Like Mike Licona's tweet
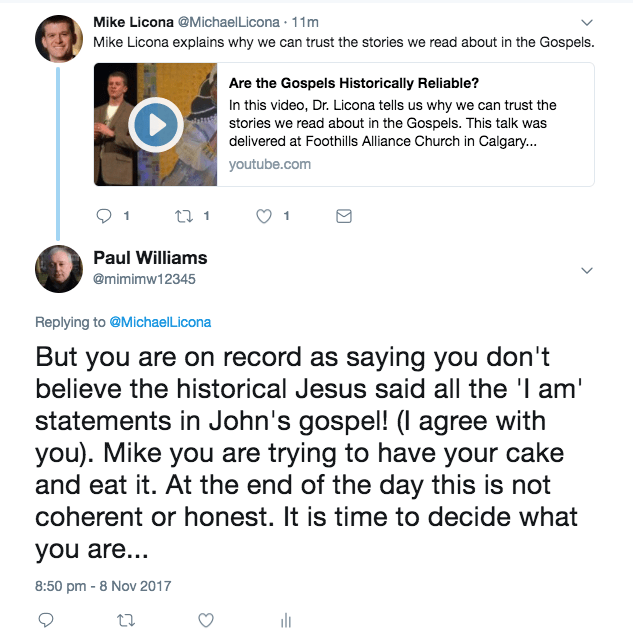Screen dimensions: 633x632 [x=265, y=215]
